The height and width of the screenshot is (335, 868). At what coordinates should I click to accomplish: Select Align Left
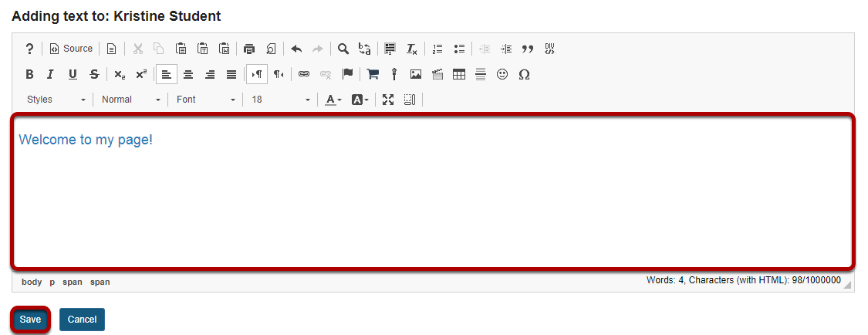[167, 74]
